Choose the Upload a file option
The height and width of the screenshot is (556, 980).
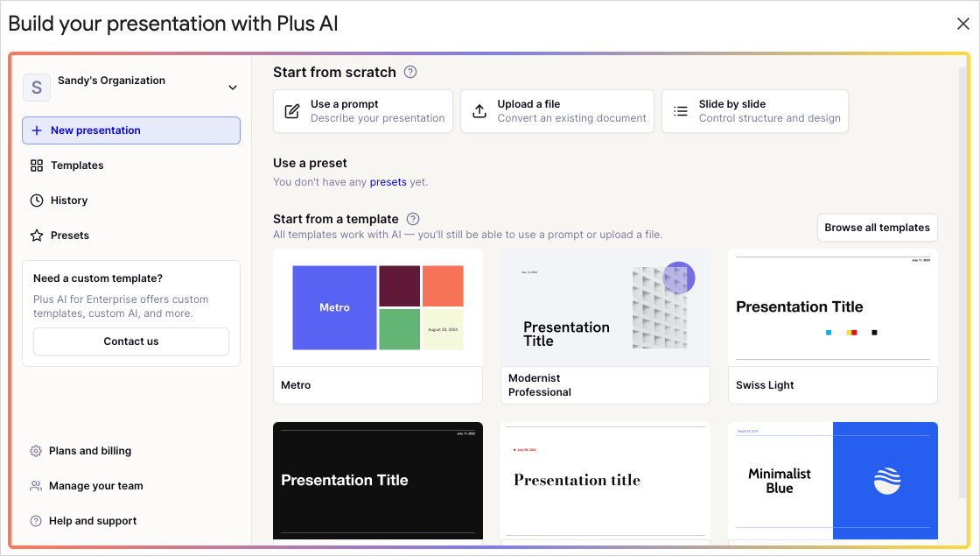(x=557, y=111)
